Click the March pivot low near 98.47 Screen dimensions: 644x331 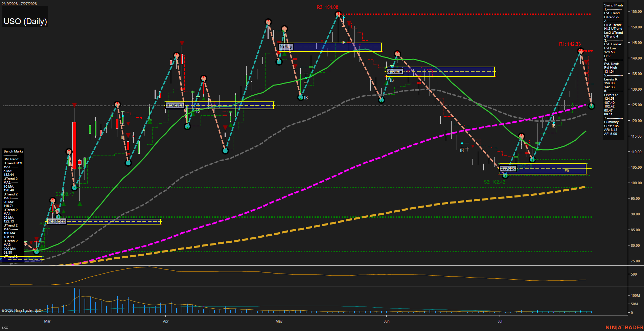74,187
